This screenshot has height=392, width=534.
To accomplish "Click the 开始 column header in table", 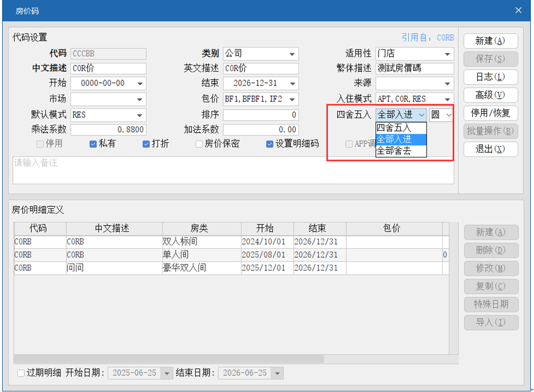I will click(267, 229).
